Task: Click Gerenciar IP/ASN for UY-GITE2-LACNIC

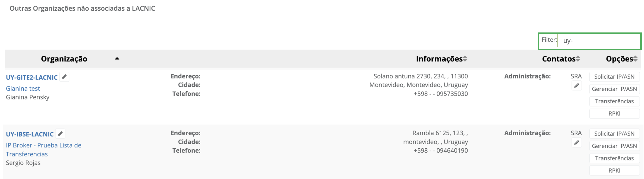Action: point(614,89)
